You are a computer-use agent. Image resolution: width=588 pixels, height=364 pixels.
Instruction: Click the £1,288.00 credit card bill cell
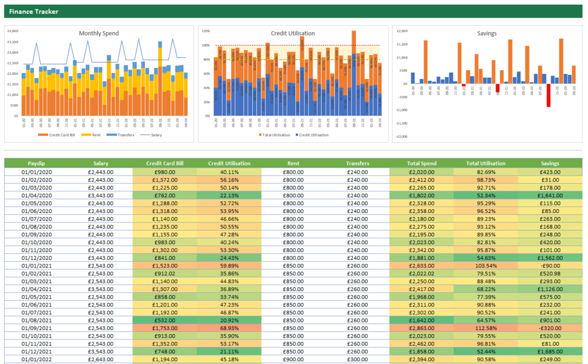pos(164,204)
